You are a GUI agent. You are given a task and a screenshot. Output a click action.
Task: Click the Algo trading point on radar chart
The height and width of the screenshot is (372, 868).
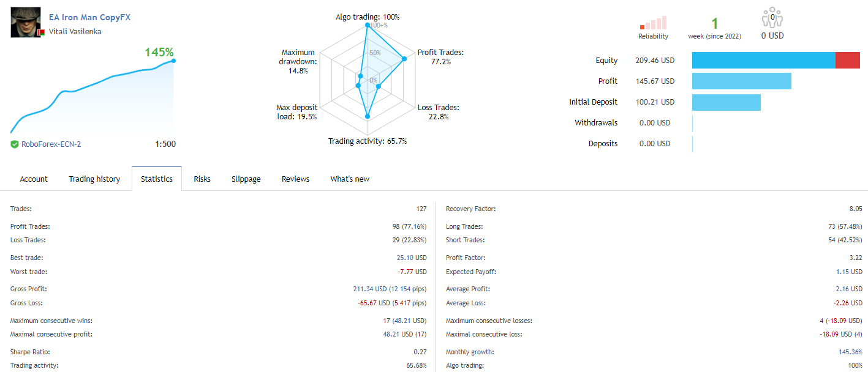(x=368, y=25)
